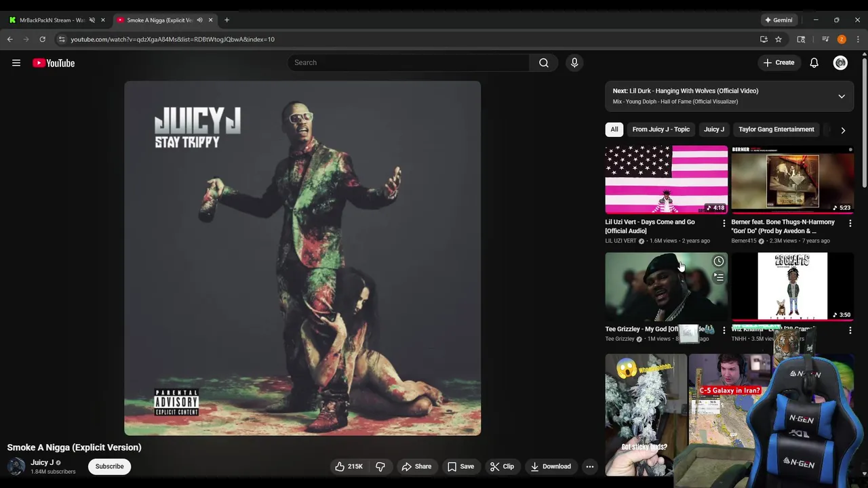Click the Juicy J Stay Trippy video player
The height and width of the screenshot is (488, 868).
click(302, 258)
